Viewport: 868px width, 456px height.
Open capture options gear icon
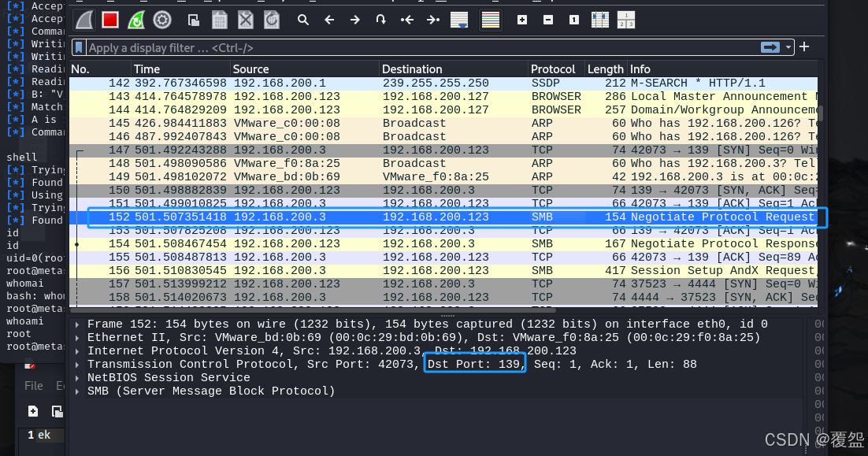click(x=162, y=20)
